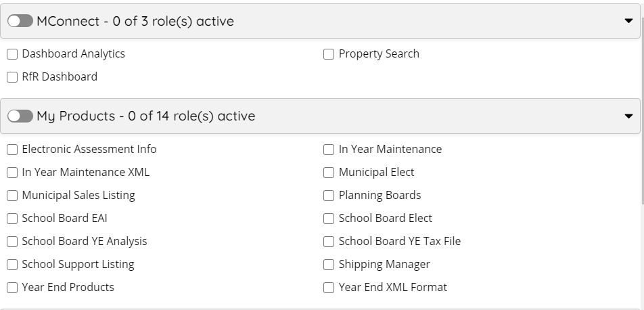
Task: Tick the RfR Dashboard checkbox
Action: pos(12,77)
